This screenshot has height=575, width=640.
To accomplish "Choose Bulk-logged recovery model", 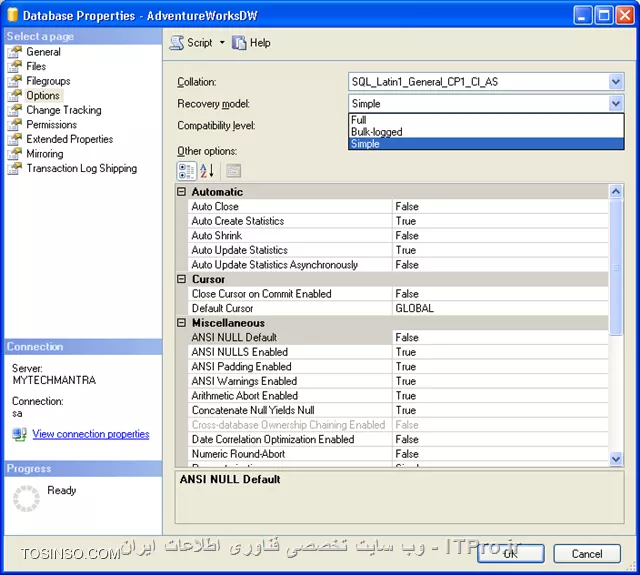I will (486, 132).
